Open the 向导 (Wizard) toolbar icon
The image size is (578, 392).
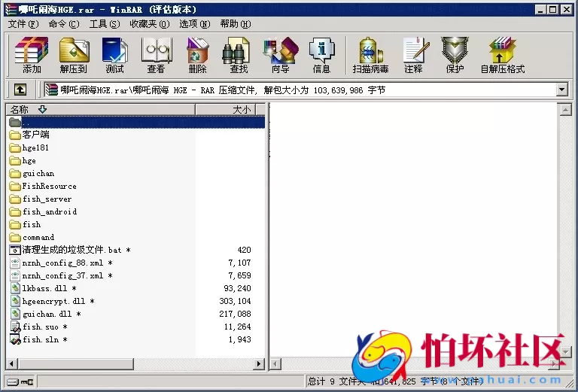tap(281, 55)
